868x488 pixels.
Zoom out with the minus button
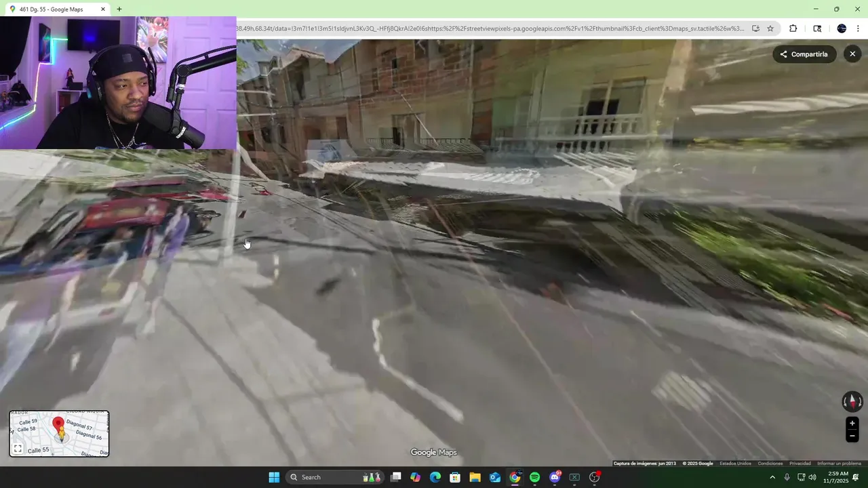click(852, 436)
